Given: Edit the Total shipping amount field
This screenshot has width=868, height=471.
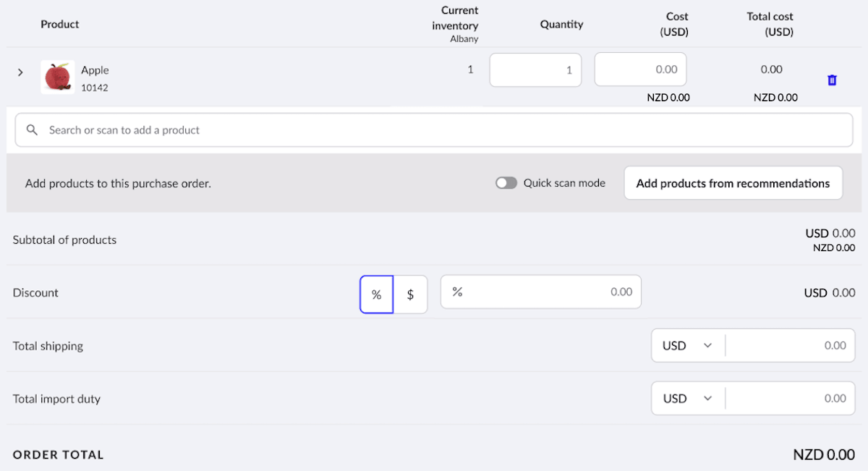Looking at the screenshot, I should click(790, 346).
